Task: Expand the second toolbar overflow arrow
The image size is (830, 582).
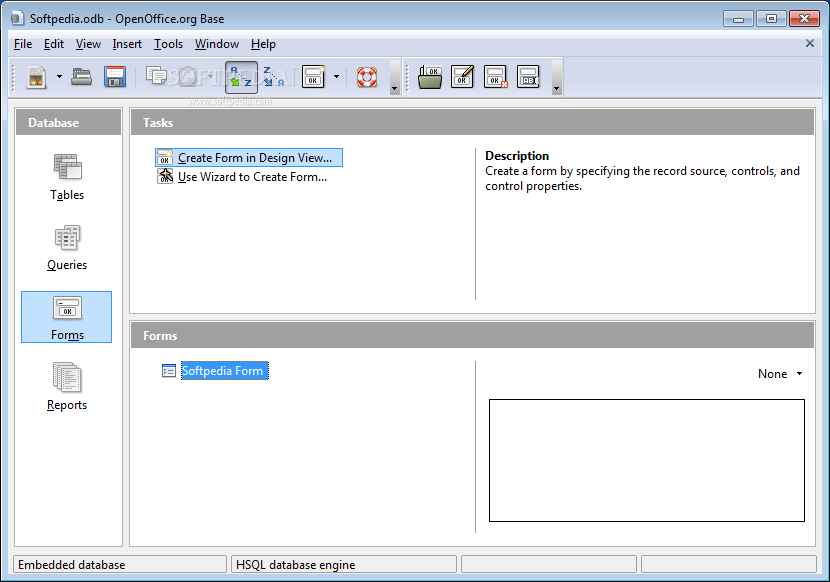Action: pyautogui.click(x=556, y=78)
